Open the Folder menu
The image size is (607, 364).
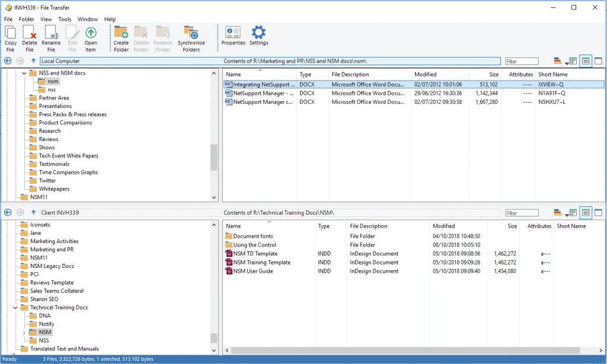(26, 19)
